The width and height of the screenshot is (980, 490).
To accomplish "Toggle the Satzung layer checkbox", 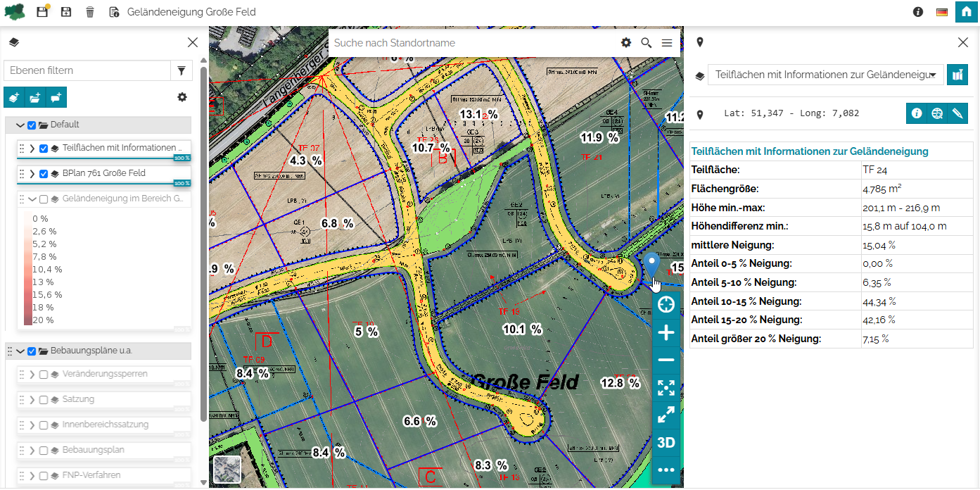I will [44, 400].
